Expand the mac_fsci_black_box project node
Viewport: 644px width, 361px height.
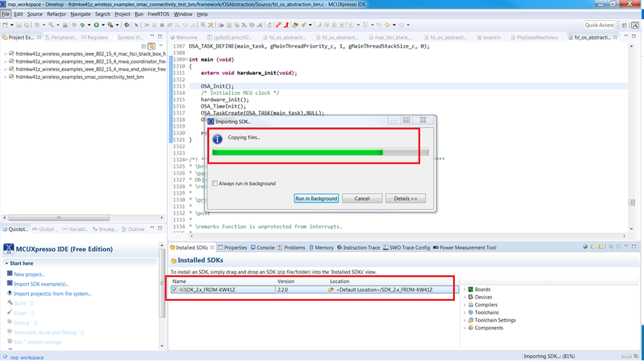click(x=5, y=54)
